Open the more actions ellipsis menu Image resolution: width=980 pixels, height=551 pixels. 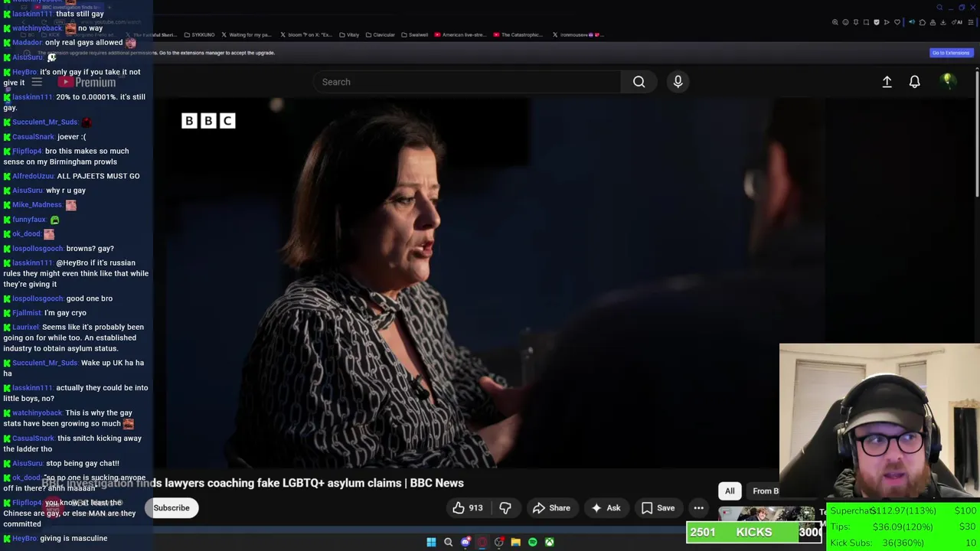(x=698, y=508)
